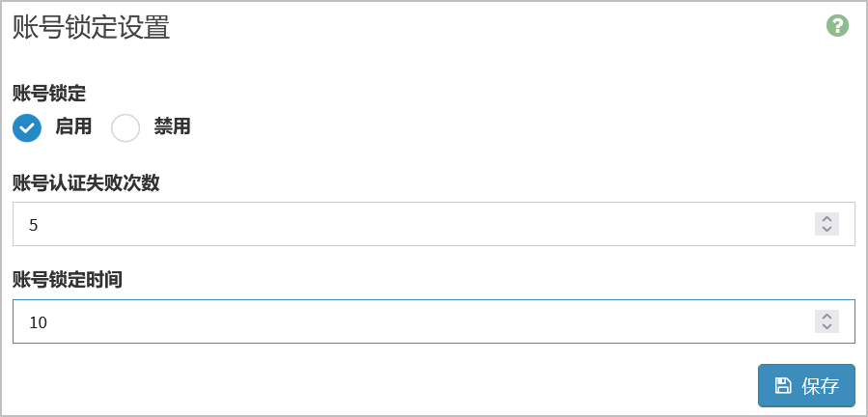The image size is (868, 417).
Task: Focus the 账号认证失败次数 input field
Action: [x=434, y=224]
